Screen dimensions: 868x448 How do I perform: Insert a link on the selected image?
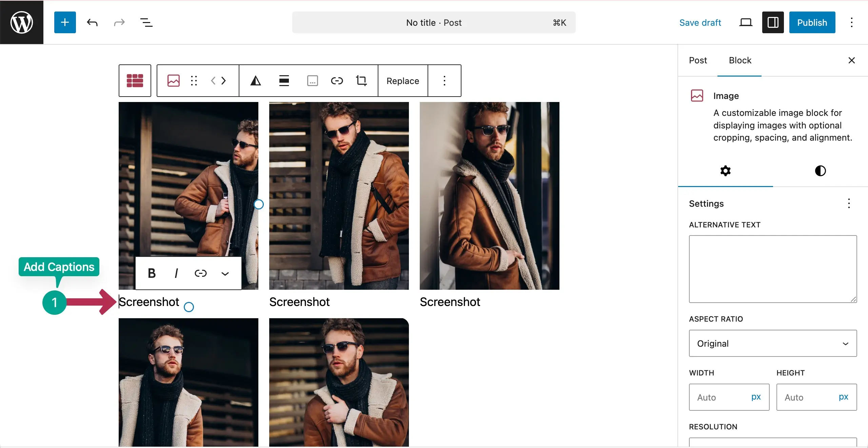(337, 81)
